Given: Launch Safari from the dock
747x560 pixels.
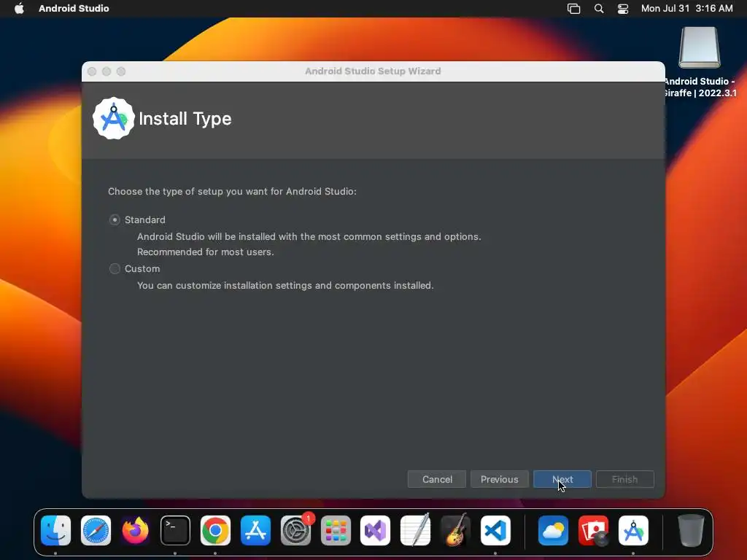Looking at the screenshot, I should point(96,531).
